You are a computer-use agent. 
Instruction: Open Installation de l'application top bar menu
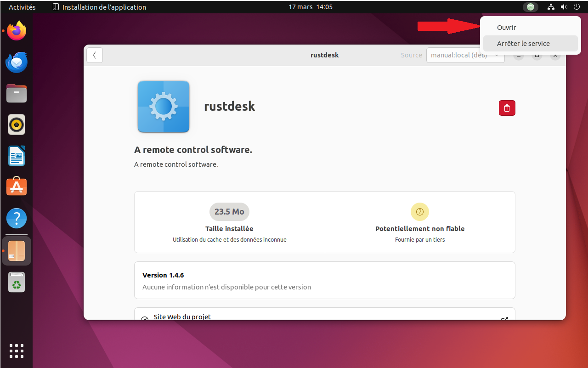point(100,7)
